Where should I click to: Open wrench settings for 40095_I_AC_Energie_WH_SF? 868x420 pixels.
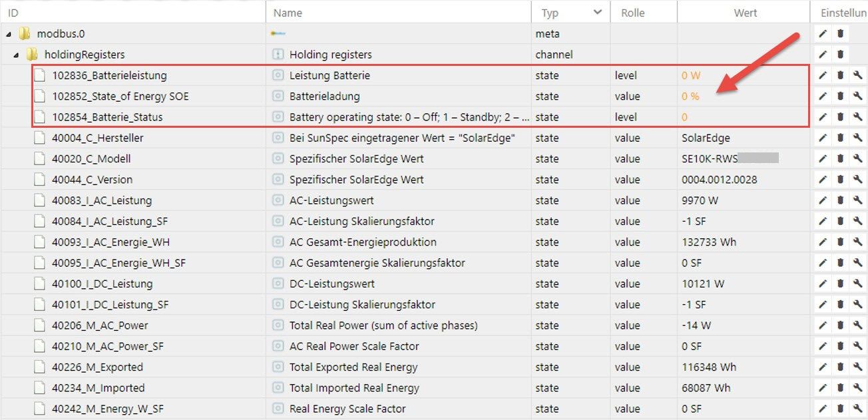click(857, 263)
